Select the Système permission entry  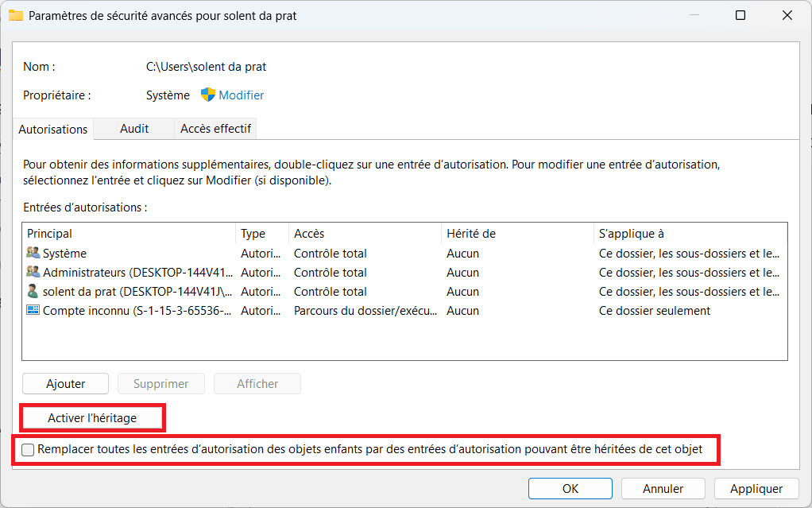tap(404, 254)
